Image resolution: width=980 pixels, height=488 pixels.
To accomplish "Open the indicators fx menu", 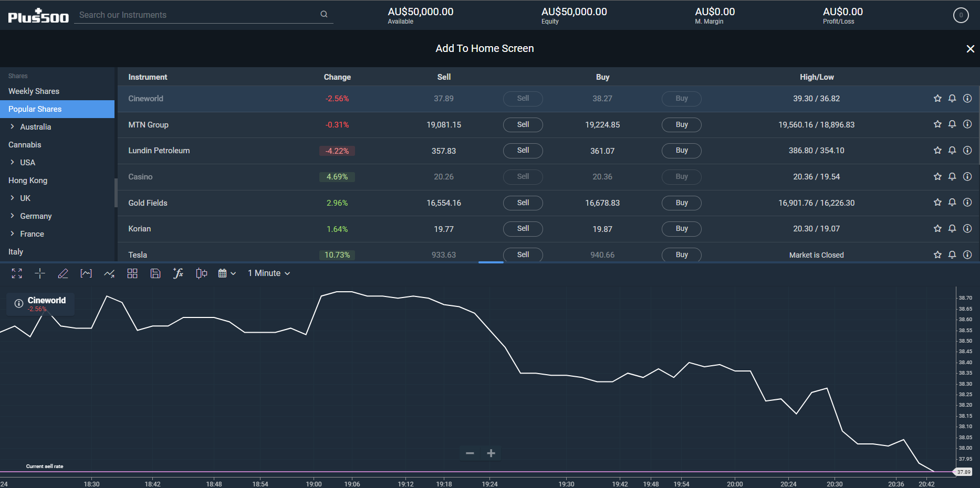I will (x=179, y=273).
